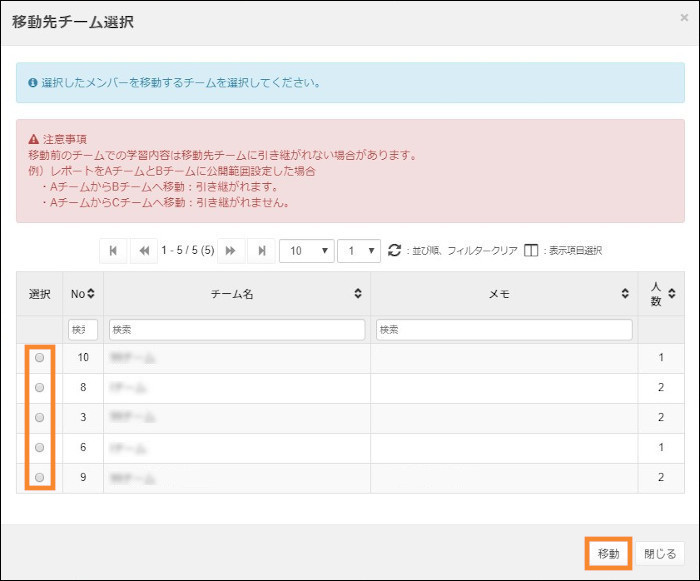
Task: Close the 移動先チーム選択 dialog with the X
Action: pos(683,18)
